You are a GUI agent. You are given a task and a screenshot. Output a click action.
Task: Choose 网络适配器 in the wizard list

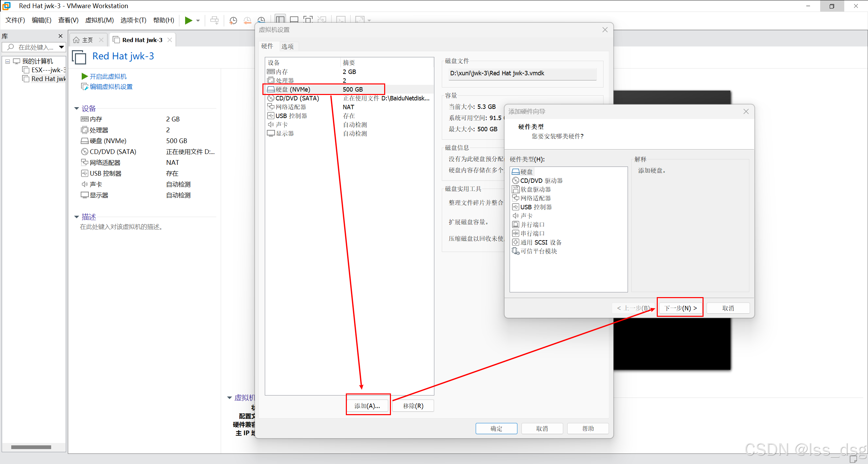(x=535, y=198)
